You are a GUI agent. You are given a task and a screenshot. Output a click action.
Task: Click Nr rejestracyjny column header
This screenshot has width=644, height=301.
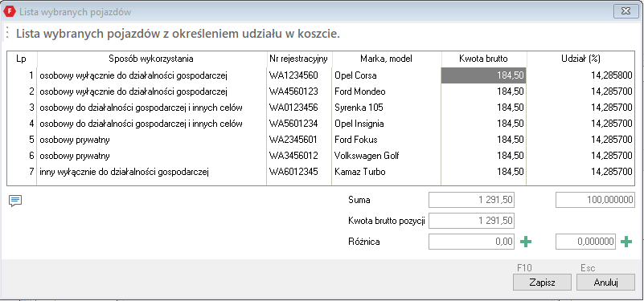click(299, 59)
